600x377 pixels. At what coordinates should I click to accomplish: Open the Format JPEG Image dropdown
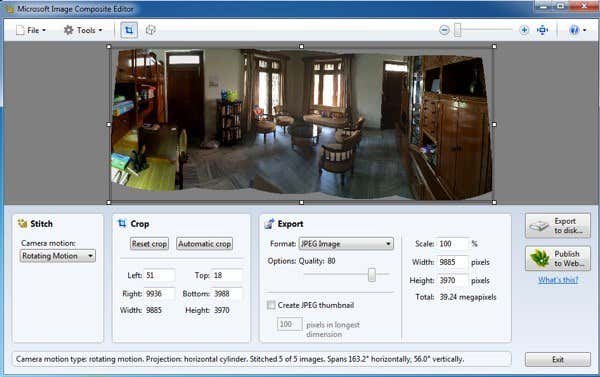pyautogui.click(x=346, y=244)
